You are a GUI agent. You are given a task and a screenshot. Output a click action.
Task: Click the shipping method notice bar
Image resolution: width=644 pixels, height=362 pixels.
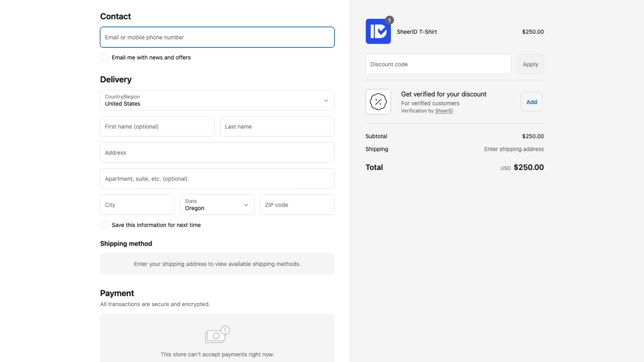click(x=217, y=264)
